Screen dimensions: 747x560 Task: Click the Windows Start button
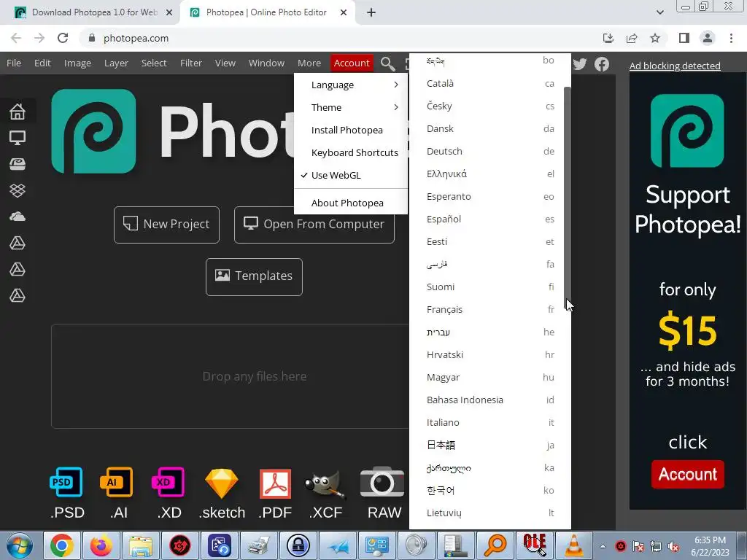[19, 545]
